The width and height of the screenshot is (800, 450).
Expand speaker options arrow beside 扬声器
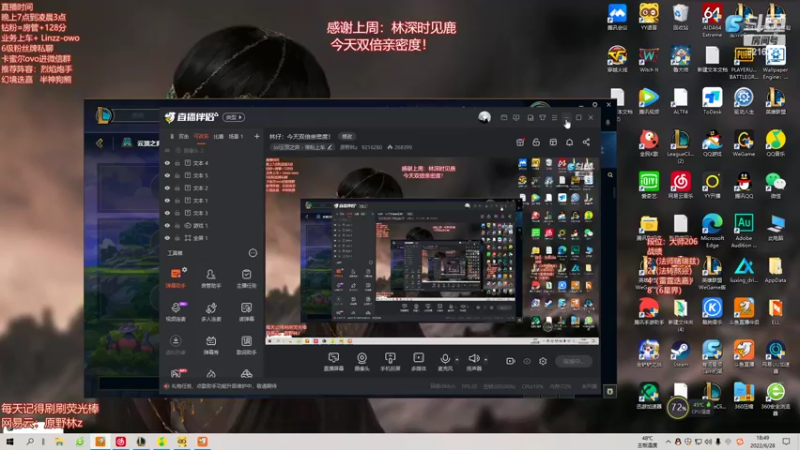click(486, 360)
